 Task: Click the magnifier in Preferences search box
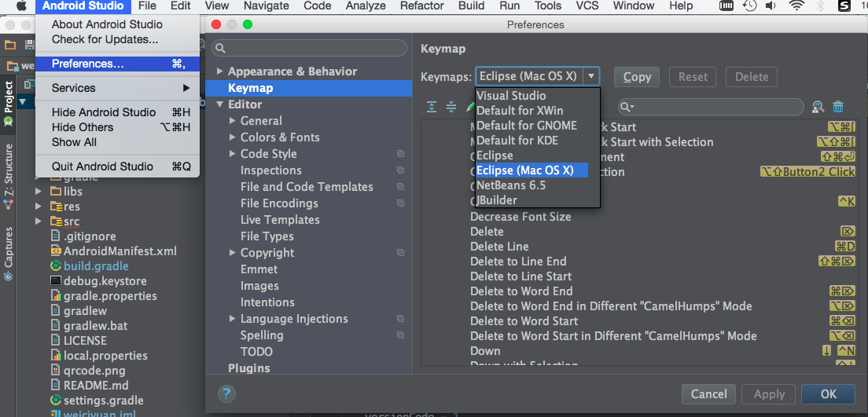pyautogui.click(x=220, y=48)
